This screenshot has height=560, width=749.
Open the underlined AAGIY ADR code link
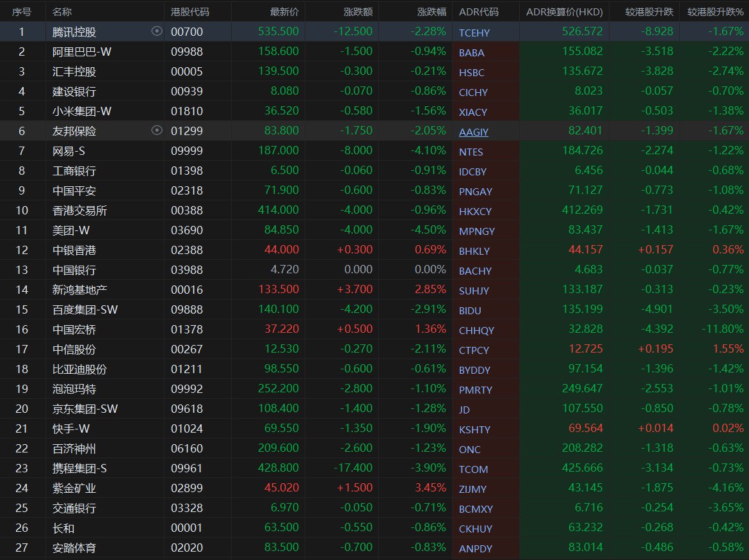point(473,132)
